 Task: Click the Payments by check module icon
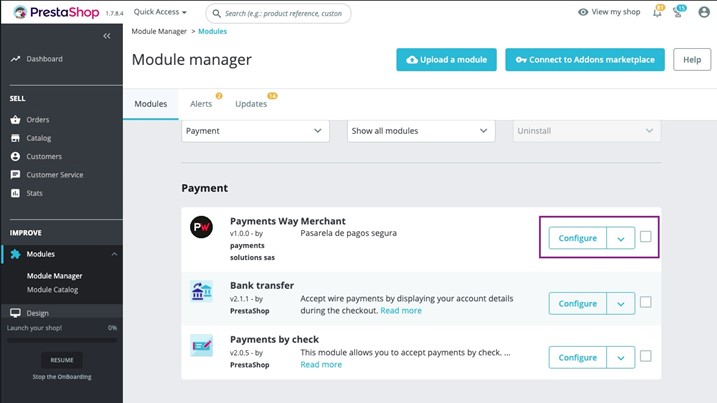[202, 346]
